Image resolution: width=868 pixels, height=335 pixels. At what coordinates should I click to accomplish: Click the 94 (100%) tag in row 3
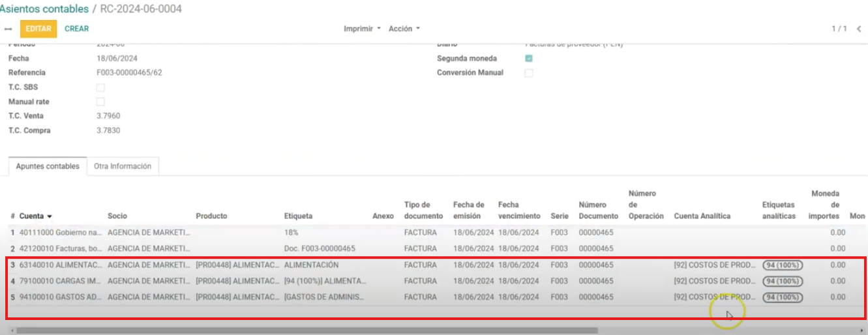[783, 265]
